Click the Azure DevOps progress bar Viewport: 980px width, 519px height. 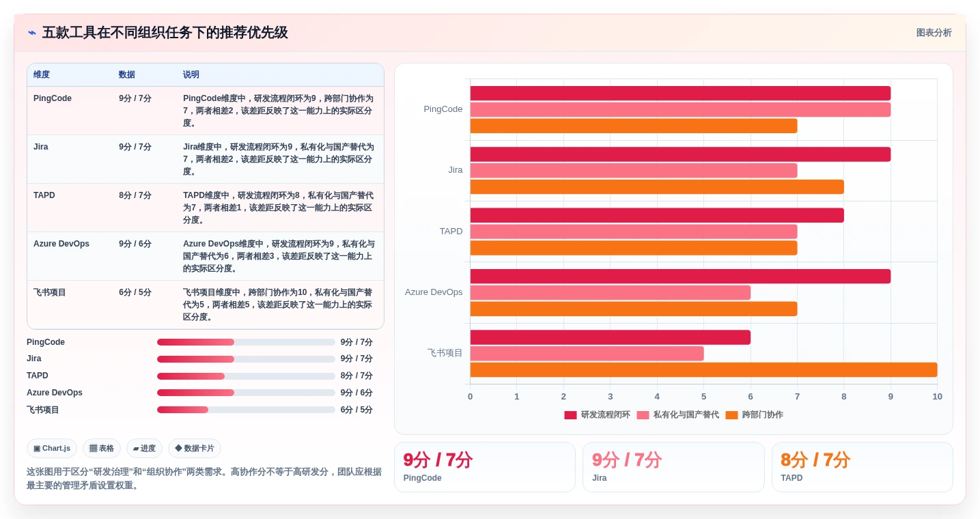pyautogui.click(x=246, y=393)
